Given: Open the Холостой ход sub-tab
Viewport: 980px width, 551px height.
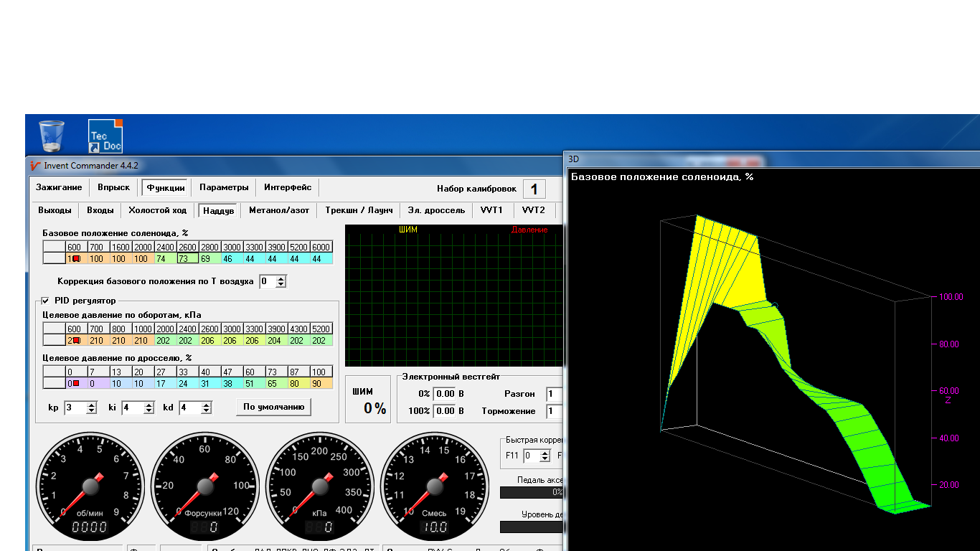Looking at the screenshot, I should (x=157, y=210).
